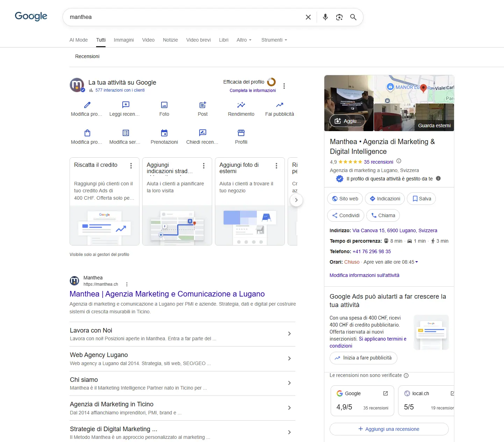Screen dimensions: 504x442
Task: Show next suggestion cards with arrow
Action: 296,200
